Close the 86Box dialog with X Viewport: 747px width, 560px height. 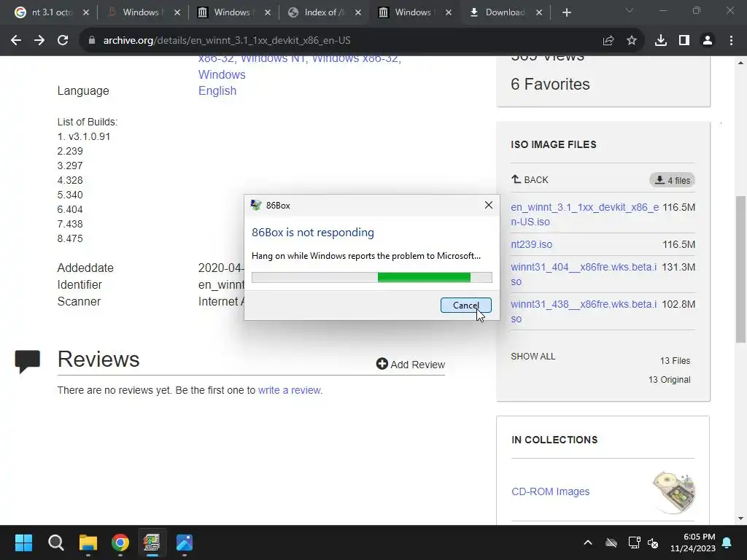(x=488, y=205)
